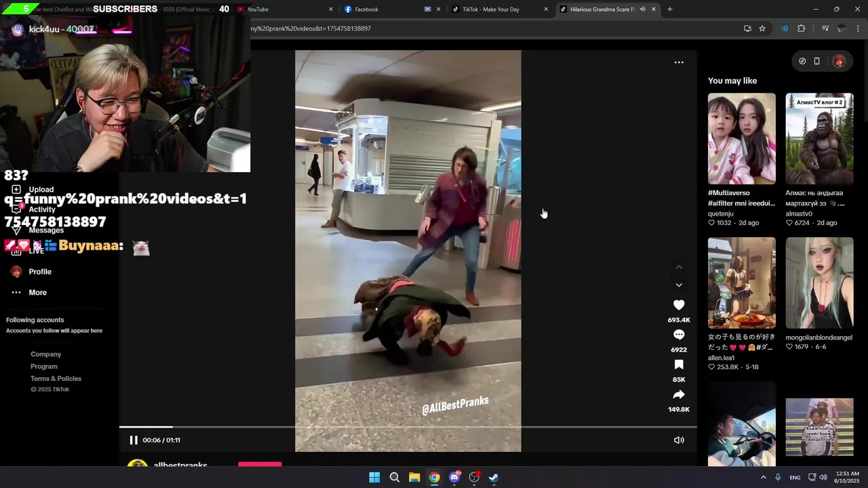Bookmark the video with the save icon
The width and height of the screenshot is (868, 488).
(x=679, y=365)
